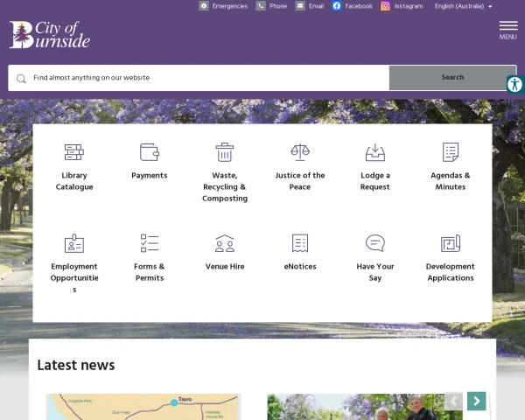Show next news items with right arrow
The height and width of the screenshot is (420, 525).
tap(476, 401)
